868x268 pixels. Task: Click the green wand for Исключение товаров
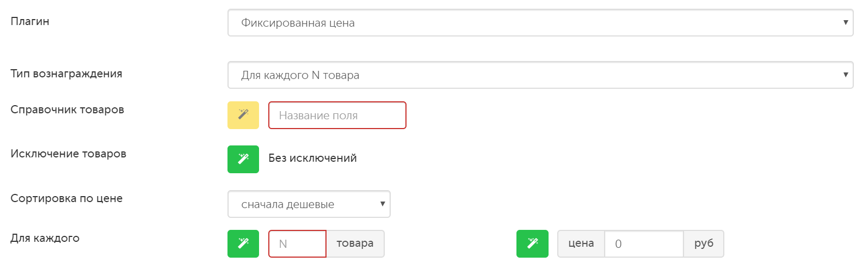[x=243, y=159]
